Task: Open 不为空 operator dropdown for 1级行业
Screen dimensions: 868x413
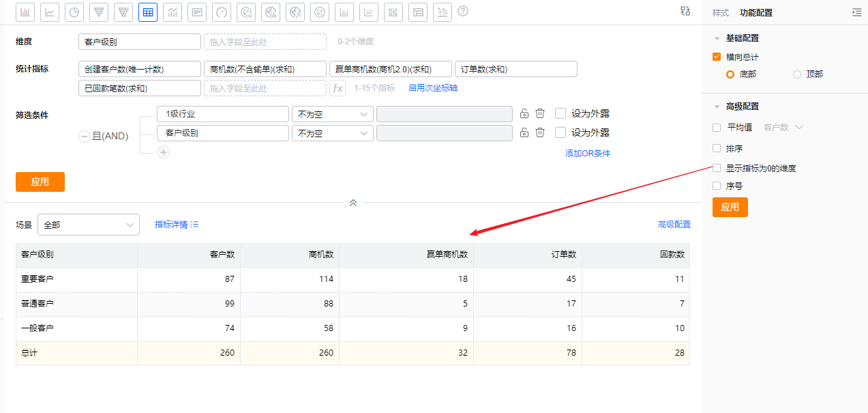Action: (x=332, y=114)
